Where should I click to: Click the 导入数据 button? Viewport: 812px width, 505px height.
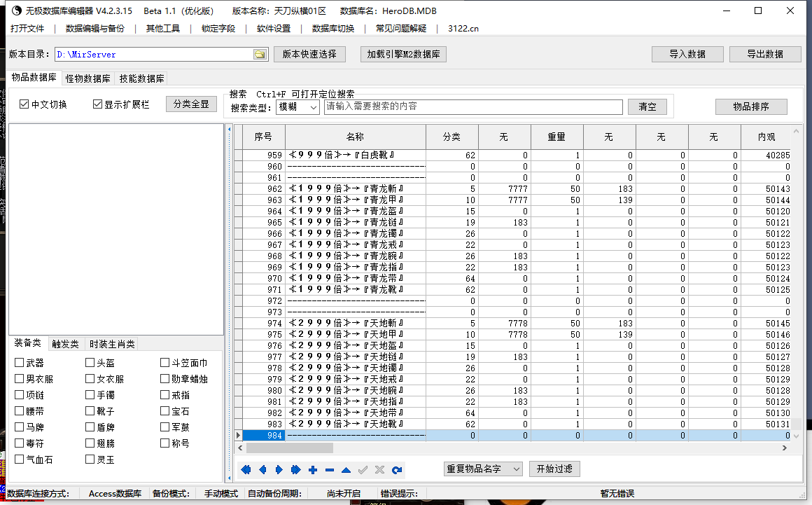coord(687,54)
